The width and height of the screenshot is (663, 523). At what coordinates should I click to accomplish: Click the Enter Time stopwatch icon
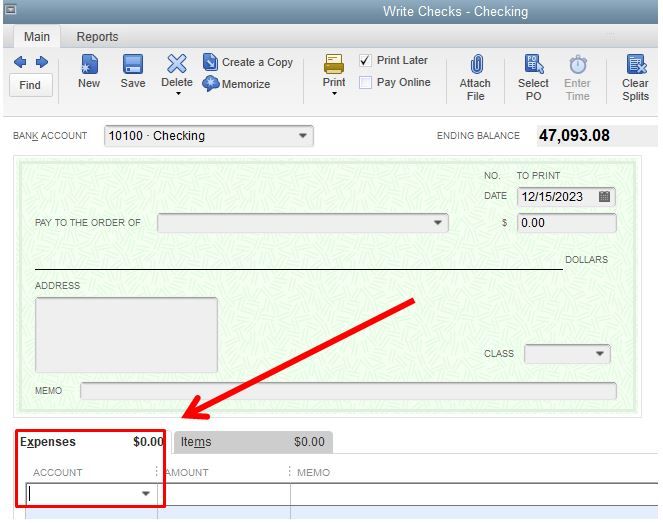tap(578, 65)
